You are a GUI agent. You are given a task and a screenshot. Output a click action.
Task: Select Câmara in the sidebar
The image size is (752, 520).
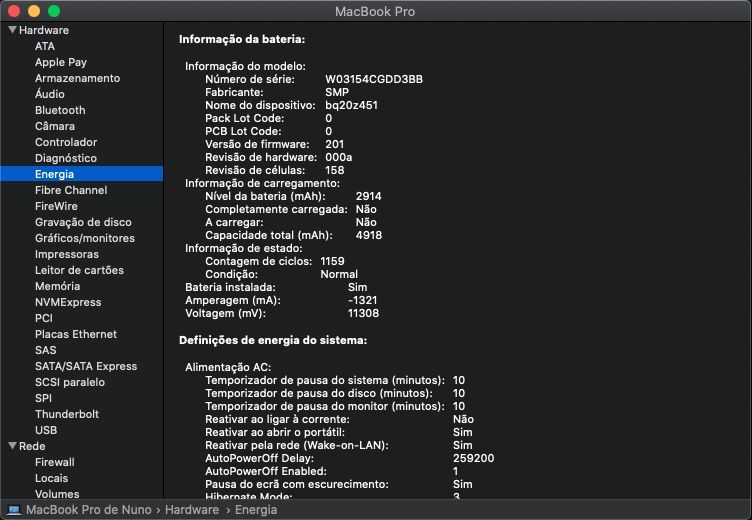click(x=55, y=126)
